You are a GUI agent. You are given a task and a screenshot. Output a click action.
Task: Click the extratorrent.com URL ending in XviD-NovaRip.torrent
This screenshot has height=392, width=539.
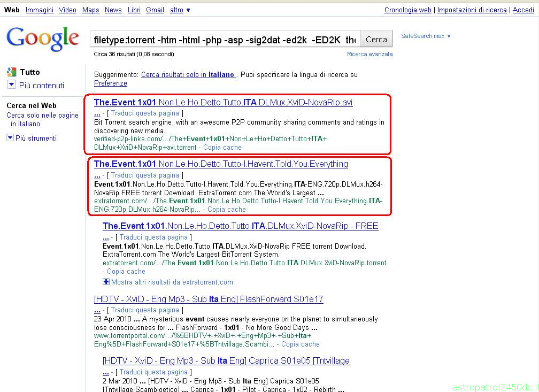pyautogui.click(x=244, y=263)
